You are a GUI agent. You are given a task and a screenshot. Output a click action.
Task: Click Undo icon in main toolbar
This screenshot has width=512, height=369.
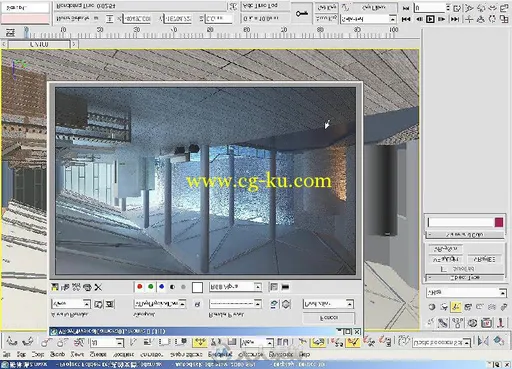click(12, 342)
